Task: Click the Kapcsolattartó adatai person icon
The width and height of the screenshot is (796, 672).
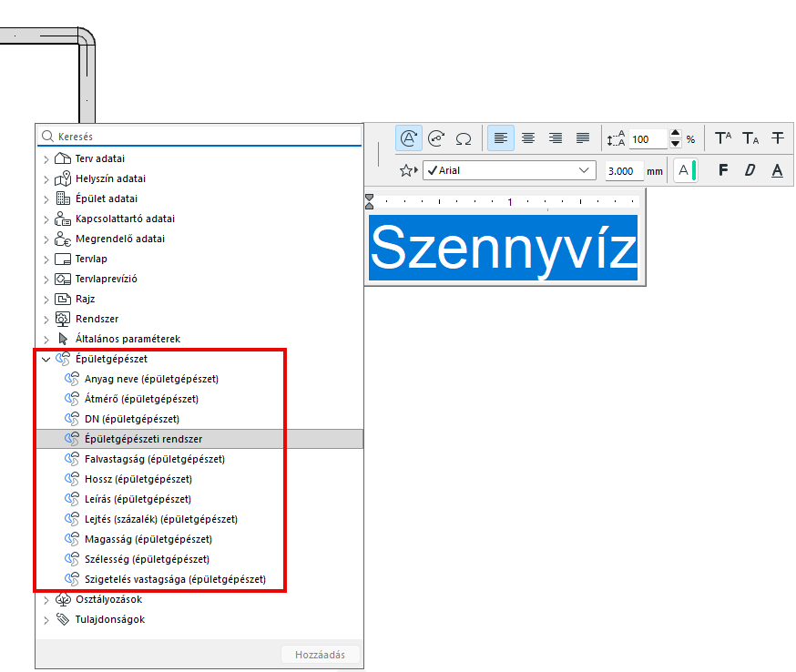Action: [63, 219]
